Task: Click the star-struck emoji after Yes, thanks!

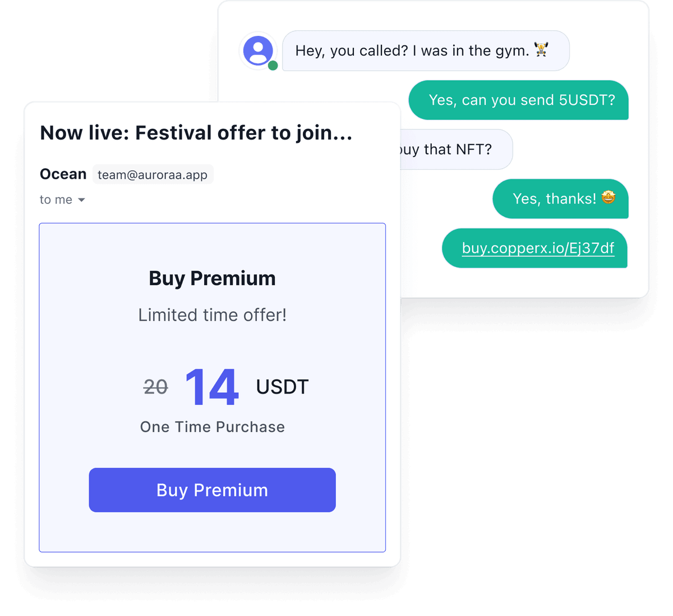Action: [x=609, y=197]
